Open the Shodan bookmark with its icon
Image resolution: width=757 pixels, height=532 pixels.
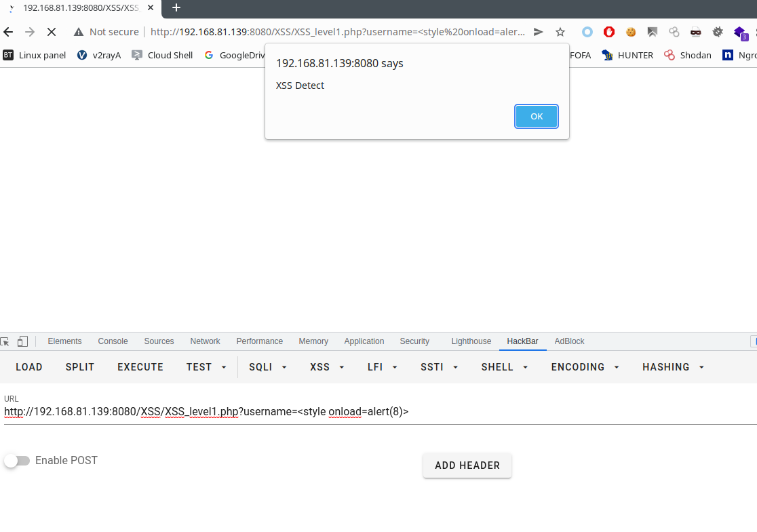[x=687, y=55]
